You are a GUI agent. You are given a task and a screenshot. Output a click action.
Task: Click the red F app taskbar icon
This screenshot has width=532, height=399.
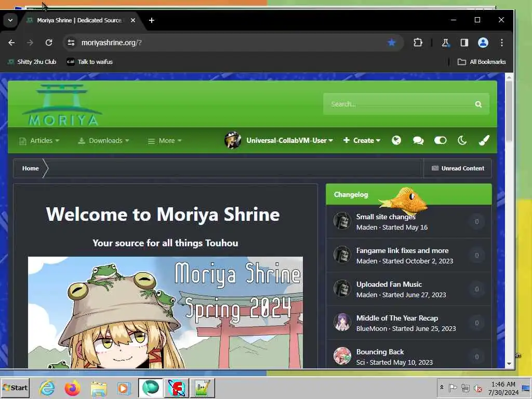177,388
